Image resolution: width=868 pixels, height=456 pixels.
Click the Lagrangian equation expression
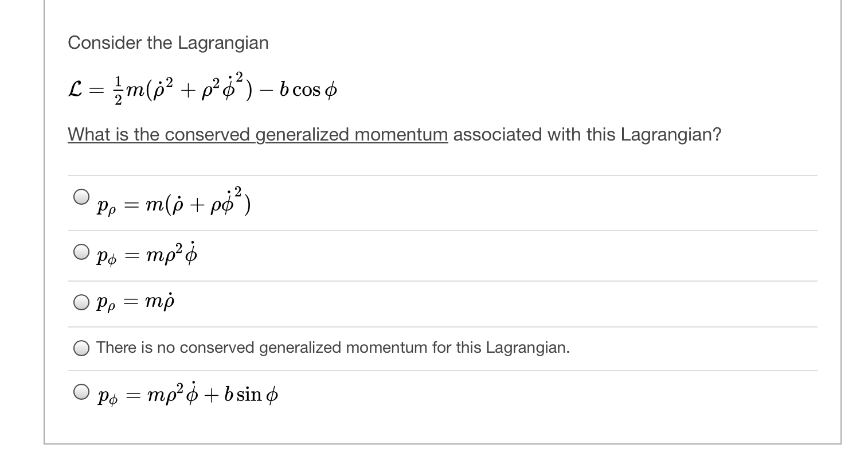coord(201,87)
